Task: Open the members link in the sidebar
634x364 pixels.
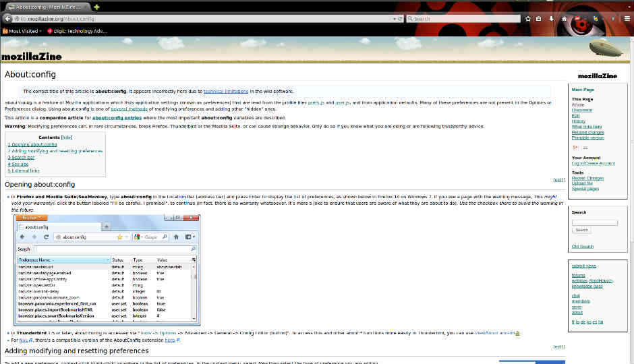Action: click(581, 301)
